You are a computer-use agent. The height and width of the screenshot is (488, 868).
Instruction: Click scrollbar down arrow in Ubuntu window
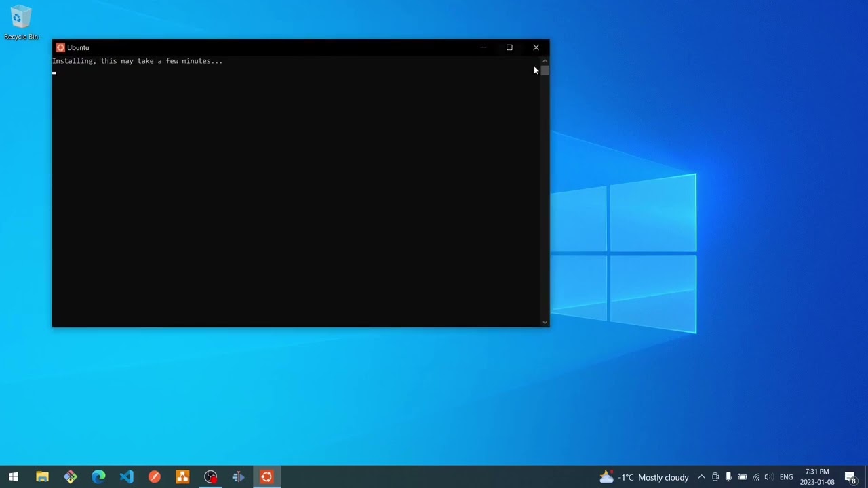click(x=545, y=323)
